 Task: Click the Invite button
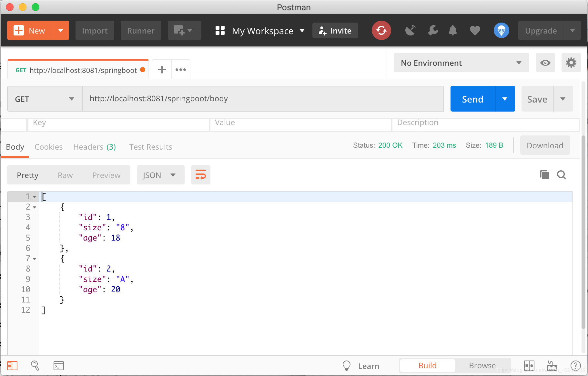335,31
